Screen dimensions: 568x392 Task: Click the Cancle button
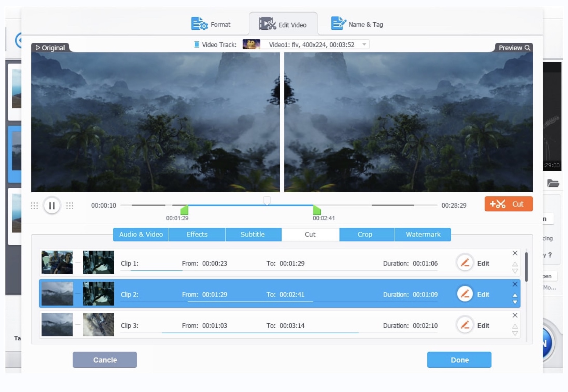click(105, 360)
